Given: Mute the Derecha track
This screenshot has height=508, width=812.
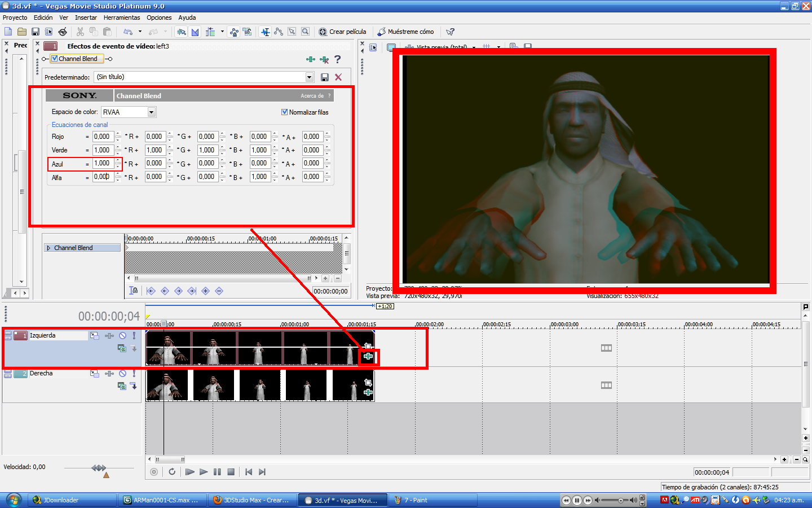Looking at the screenshot, I should pos(122,373).
